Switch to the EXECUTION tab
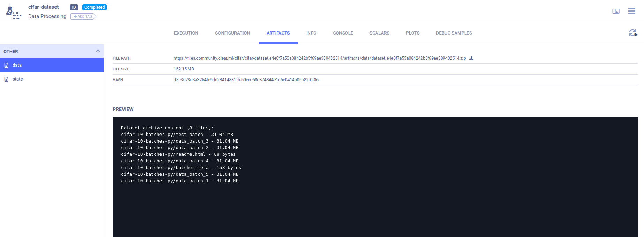644x237 pixels. pos(186,33)
